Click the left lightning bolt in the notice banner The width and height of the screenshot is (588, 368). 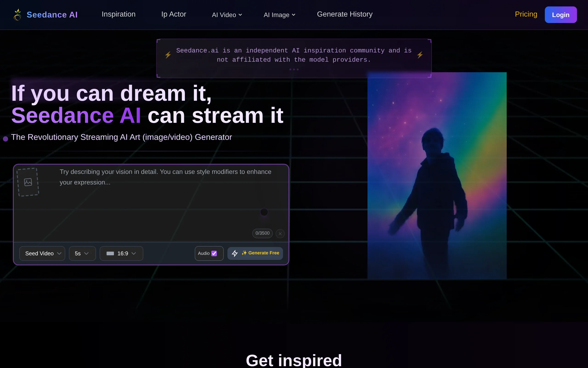pos(168,55)
